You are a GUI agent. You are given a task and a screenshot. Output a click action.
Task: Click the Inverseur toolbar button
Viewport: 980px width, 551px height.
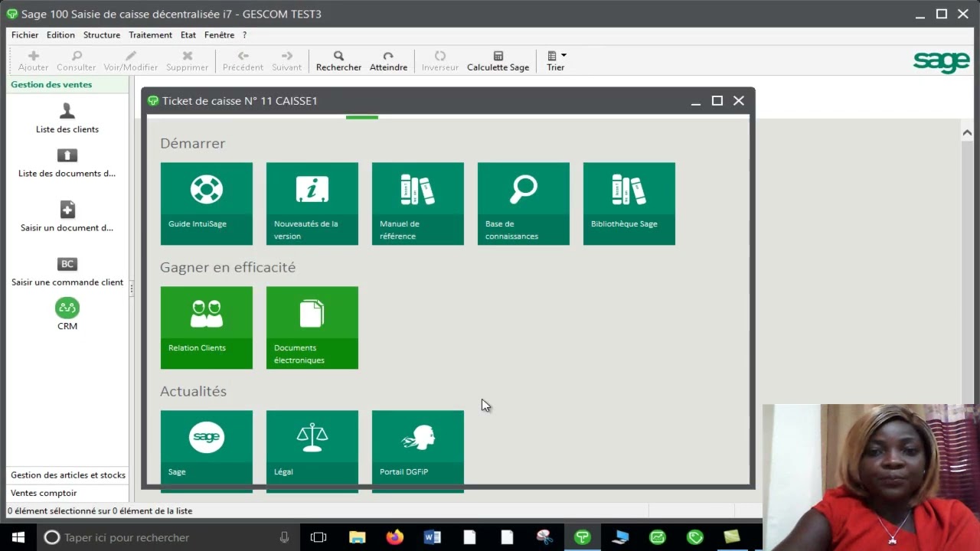tap(440, 61)
